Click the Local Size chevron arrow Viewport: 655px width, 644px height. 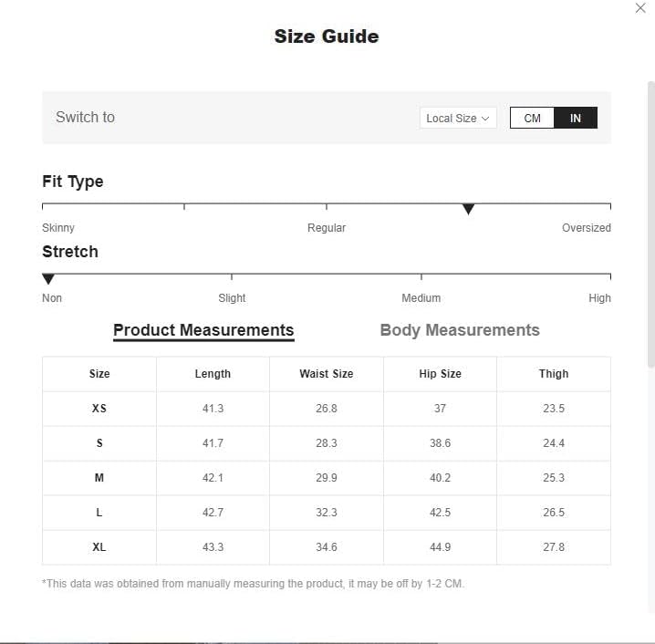[485, 119]
